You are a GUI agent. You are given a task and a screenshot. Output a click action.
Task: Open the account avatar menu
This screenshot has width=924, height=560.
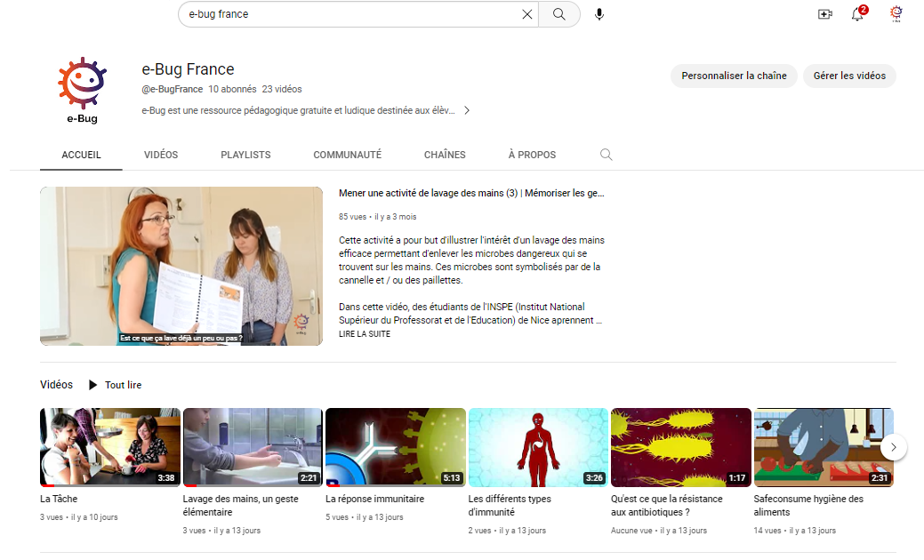(896, 13)
